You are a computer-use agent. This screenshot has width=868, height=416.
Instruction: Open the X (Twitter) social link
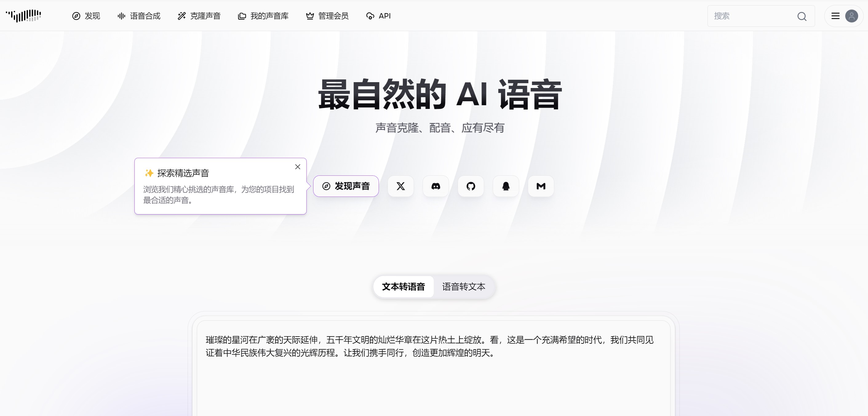click(x=401, y=186)
